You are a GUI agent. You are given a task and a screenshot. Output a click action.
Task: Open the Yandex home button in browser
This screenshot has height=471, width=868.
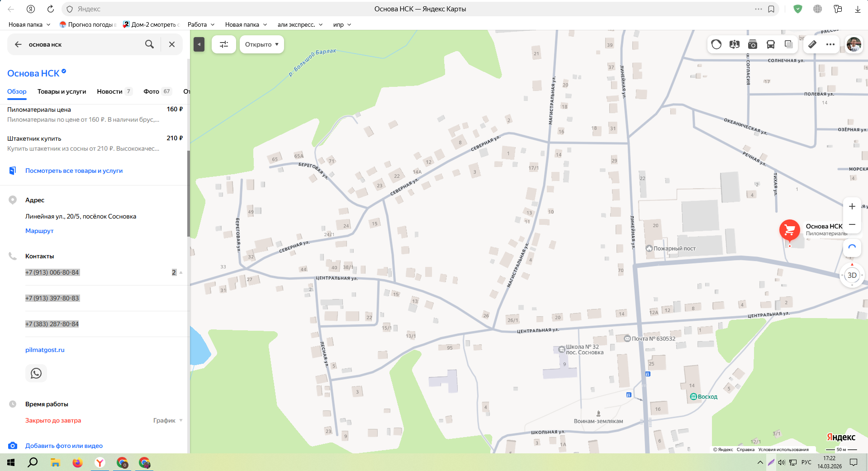pos(31,9)
